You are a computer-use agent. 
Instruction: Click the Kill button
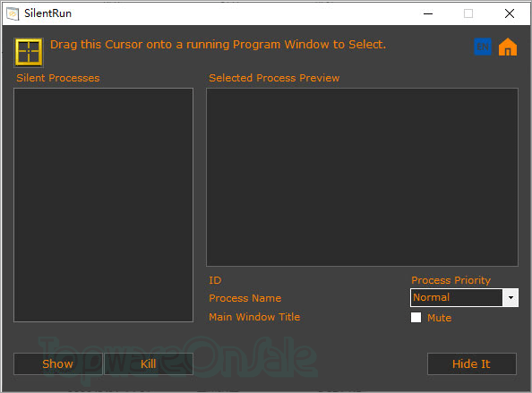coord(149,363)
